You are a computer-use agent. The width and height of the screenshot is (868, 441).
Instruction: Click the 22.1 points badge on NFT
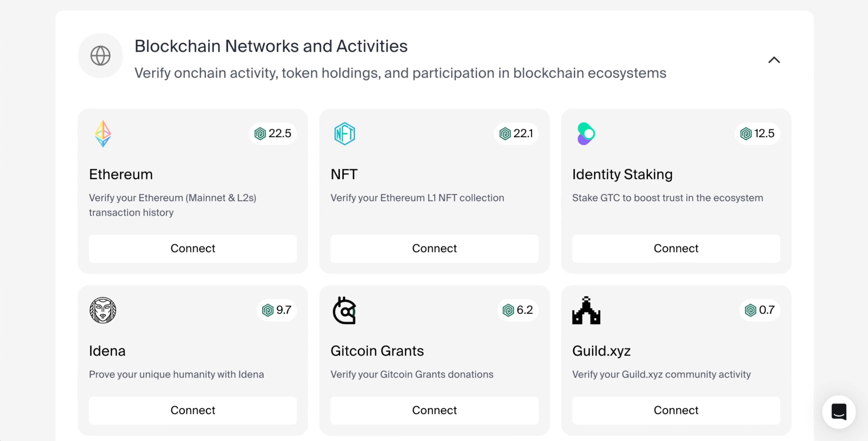pos(516,134)
